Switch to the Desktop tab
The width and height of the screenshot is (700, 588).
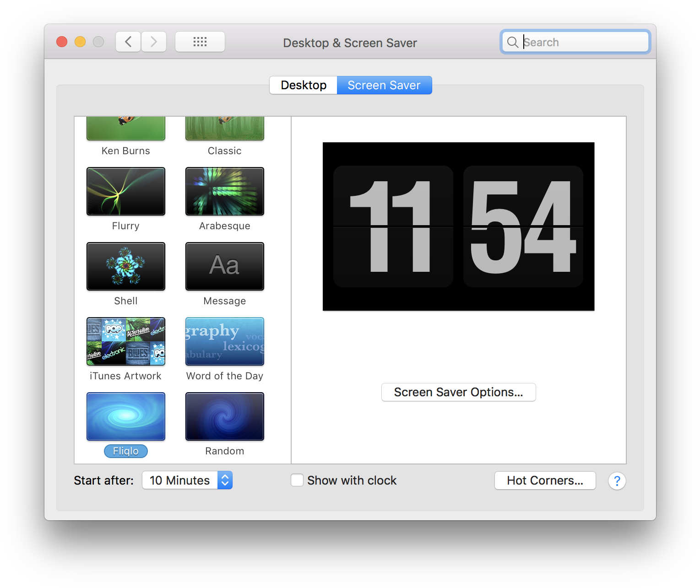click(x=304, y=85)
